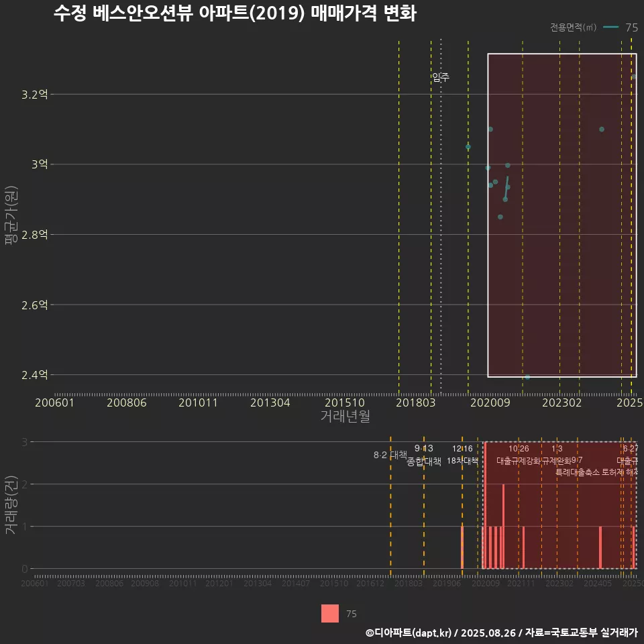Click the 거래년월 axis label
Image resolution: width=644 pixels, height=644 pixels.
pyautogui.click(x=345, y=416)
